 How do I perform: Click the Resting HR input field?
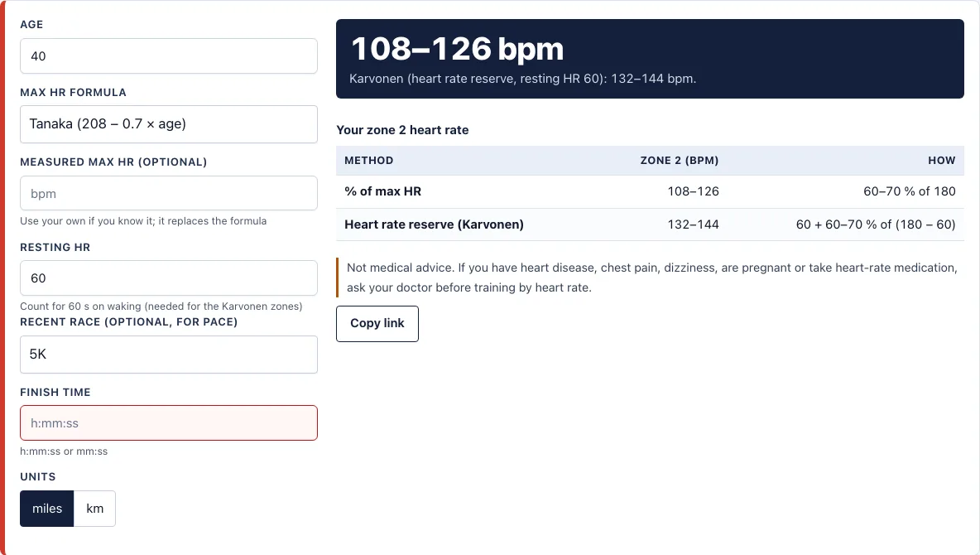click(169, 277)
